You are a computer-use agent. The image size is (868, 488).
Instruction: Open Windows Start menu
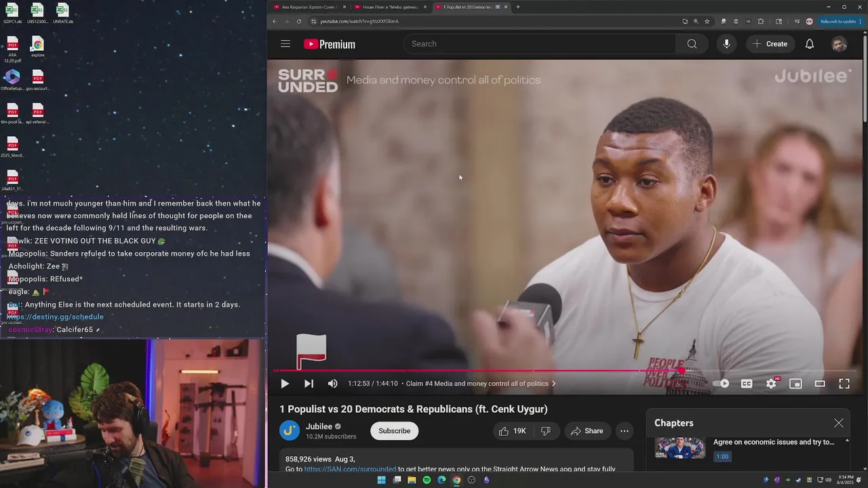(x=381, y=480)
